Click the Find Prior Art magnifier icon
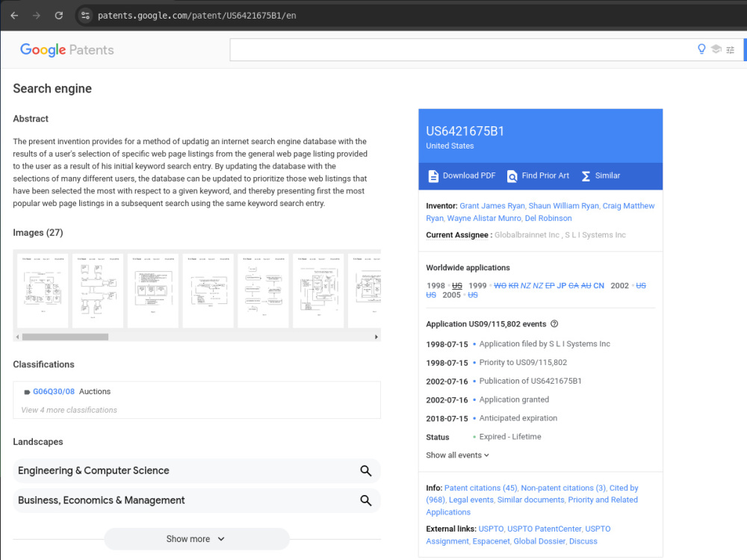 pyautogui.click(x=512, y=176)
